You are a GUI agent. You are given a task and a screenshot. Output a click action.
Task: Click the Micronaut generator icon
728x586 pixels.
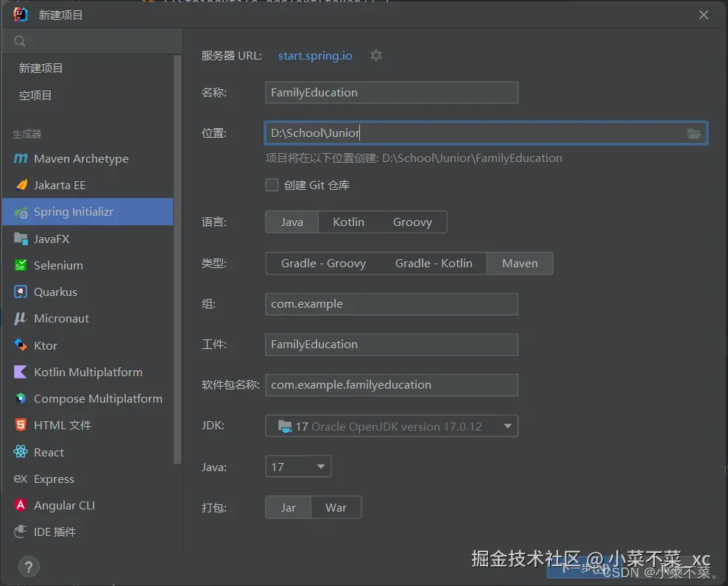tap(20, 319)
